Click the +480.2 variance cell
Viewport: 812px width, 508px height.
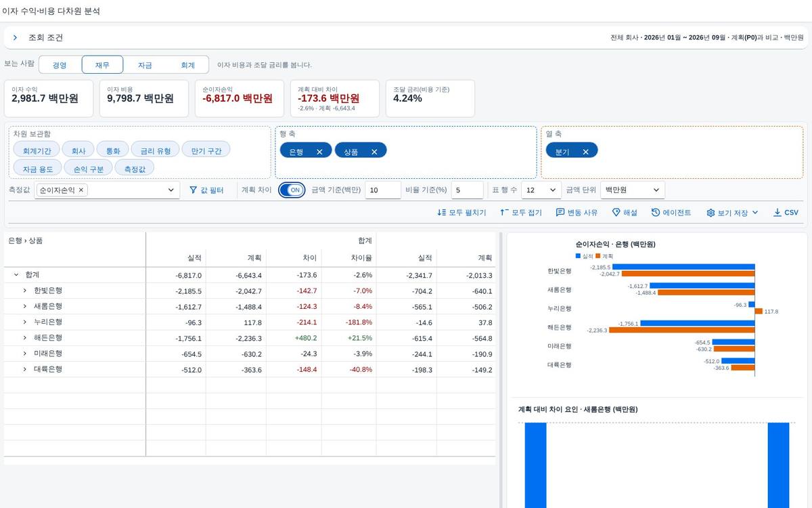(294, 338)
